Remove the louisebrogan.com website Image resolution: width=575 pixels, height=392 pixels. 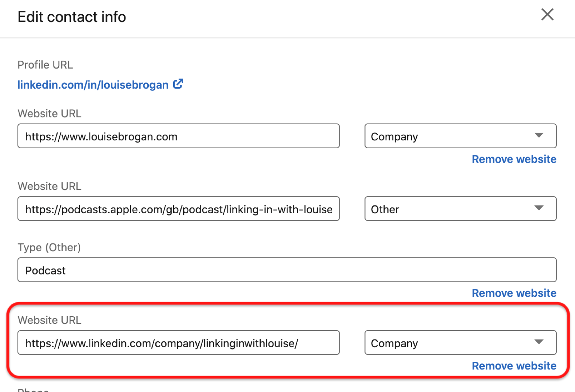click(514, 159)
